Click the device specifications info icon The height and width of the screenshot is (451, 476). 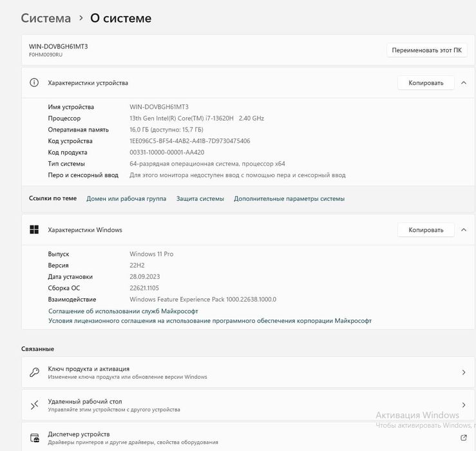coord(34,82)
